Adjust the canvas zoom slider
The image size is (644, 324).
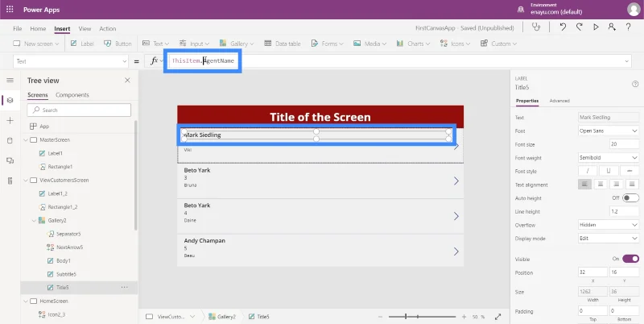(422, 317)
